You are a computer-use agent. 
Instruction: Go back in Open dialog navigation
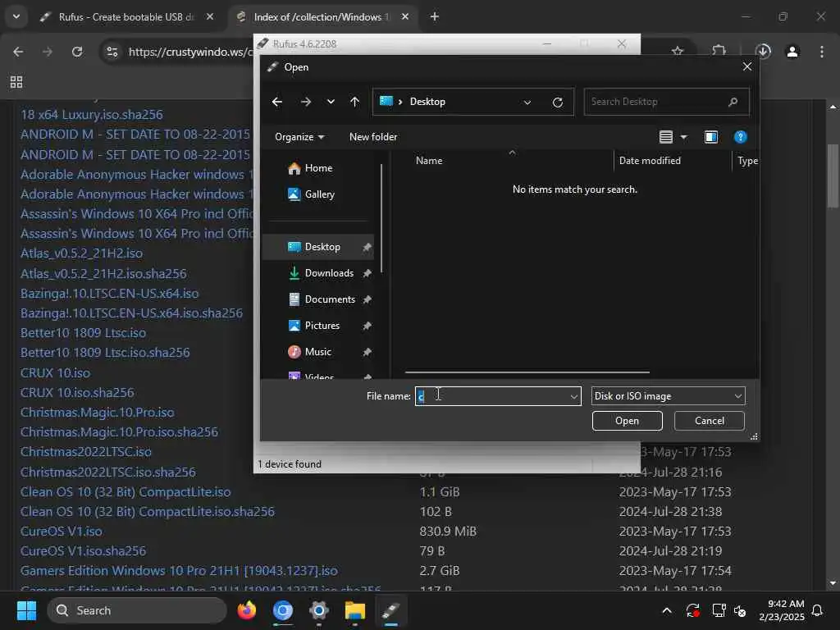[x=277, y=102]
